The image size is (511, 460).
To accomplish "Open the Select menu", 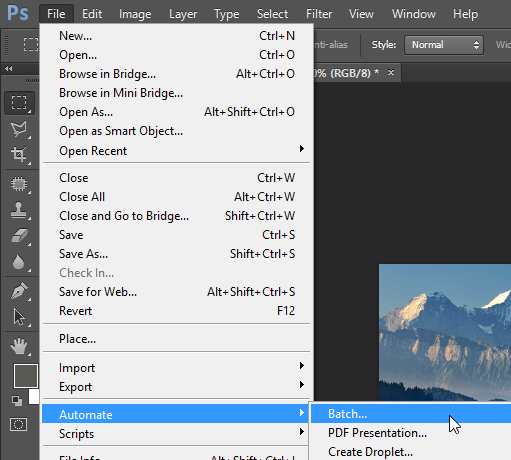I will click(x=272, y=14).
